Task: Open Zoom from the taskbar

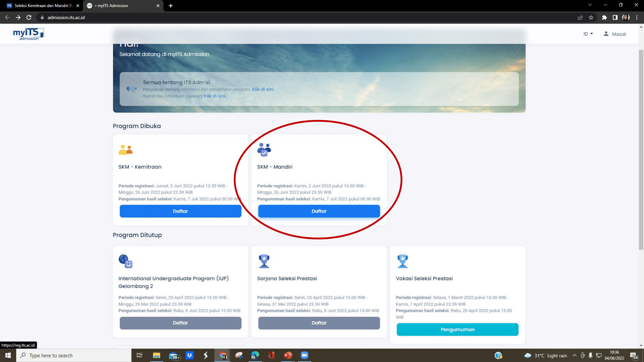Action: click(x=304, y=355)
